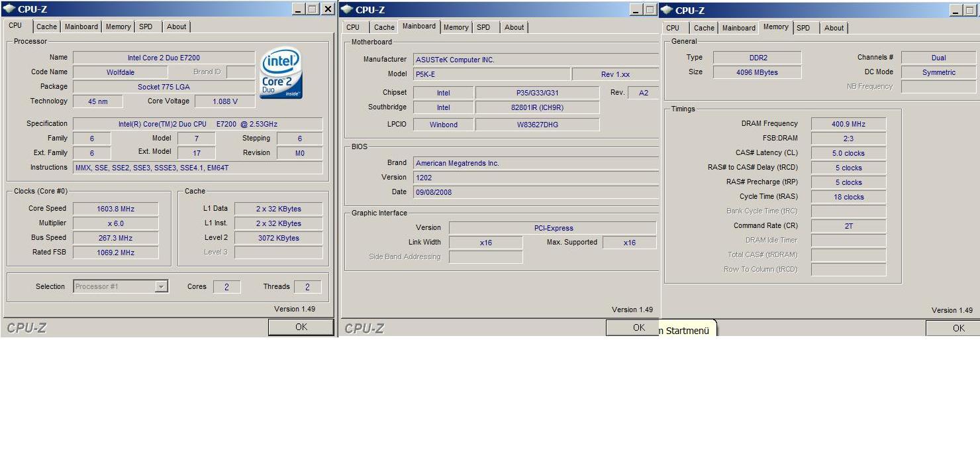980x456 pixels.
Task: Select Memory tab in Mainboard window
Action: tap(456, 27)
